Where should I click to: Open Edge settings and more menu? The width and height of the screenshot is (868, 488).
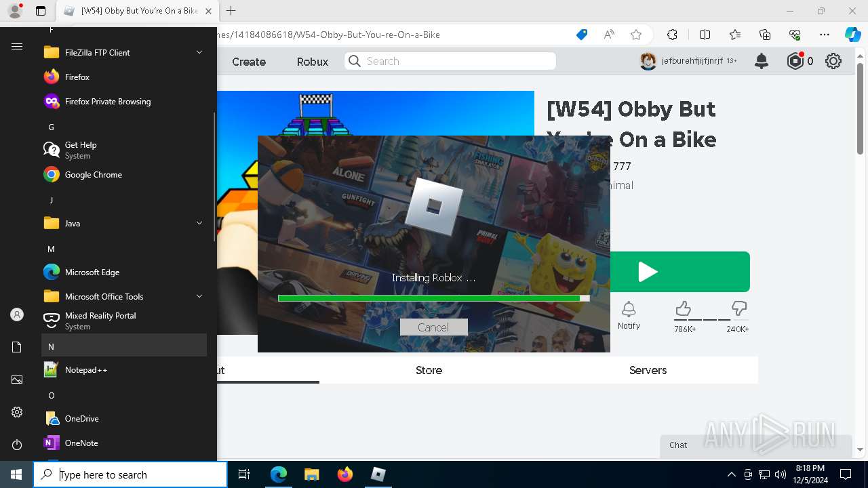click(x=825, y=35)
